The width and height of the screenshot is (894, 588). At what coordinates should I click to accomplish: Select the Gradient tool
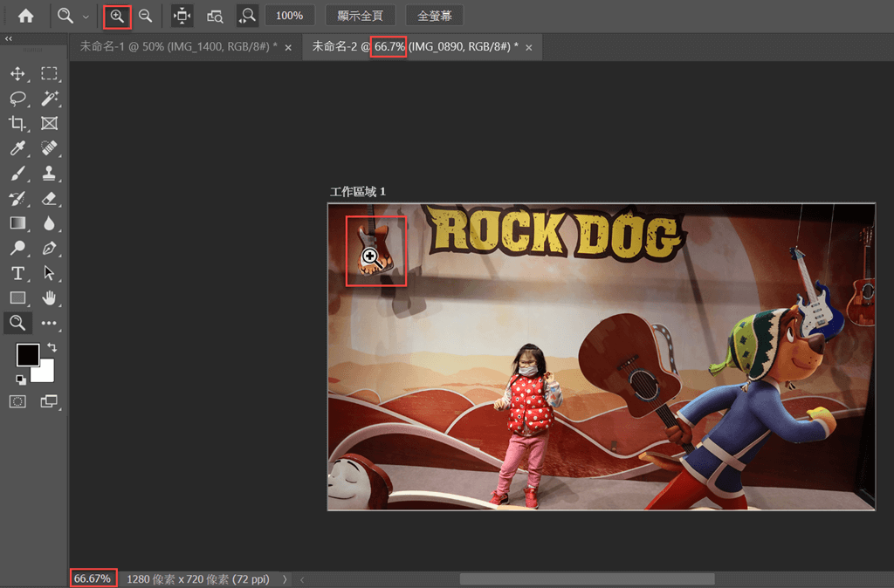tap(17, 222)
